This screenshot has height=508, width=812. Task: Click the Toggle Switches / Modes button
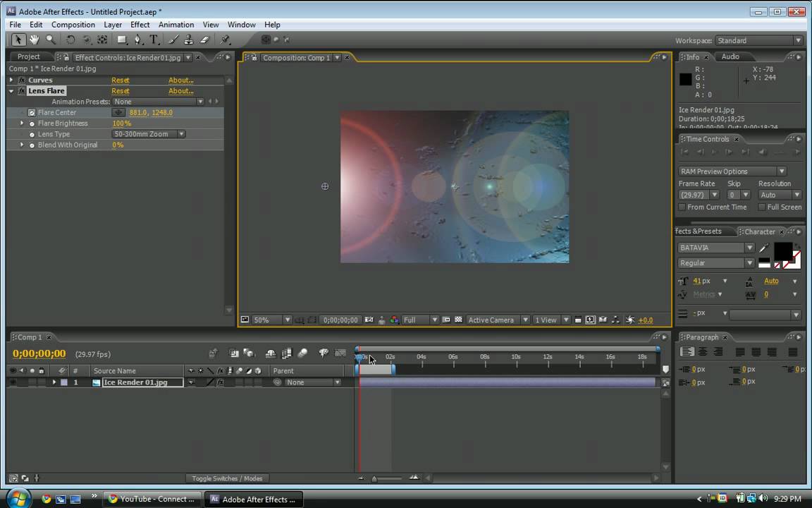click(x=227, y=478)
